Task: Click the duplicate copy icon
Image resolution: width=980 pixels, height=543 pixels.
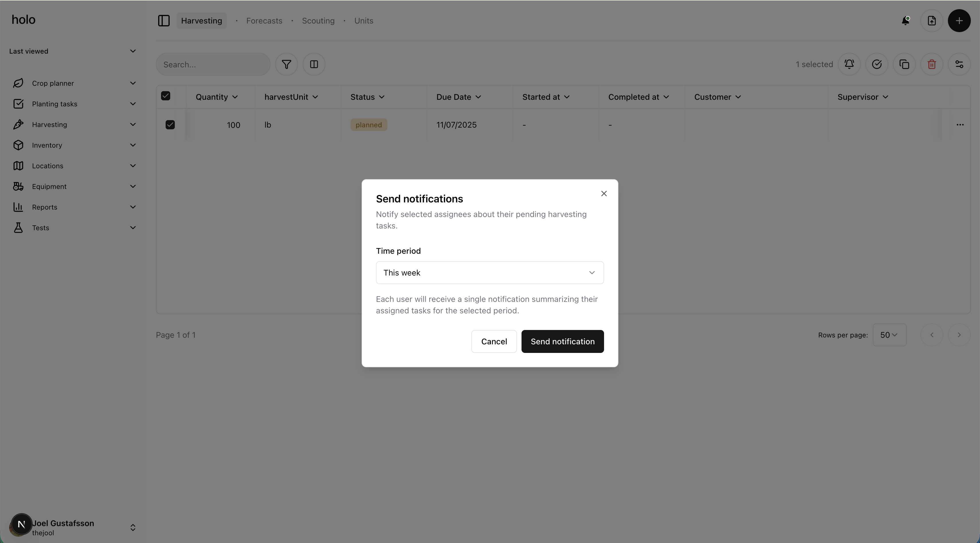Action: click(x=904, y=64)
